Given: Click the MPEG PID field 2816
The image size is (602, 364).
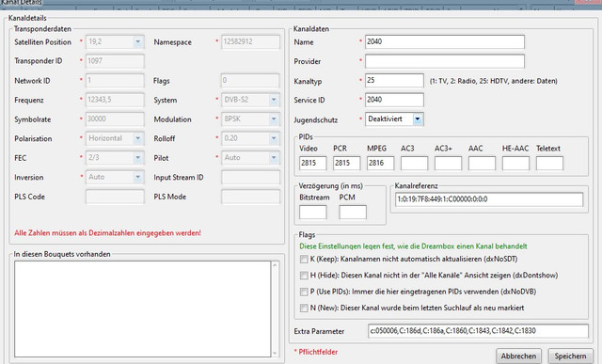Looking at the screenshot, I should (380, 163).
